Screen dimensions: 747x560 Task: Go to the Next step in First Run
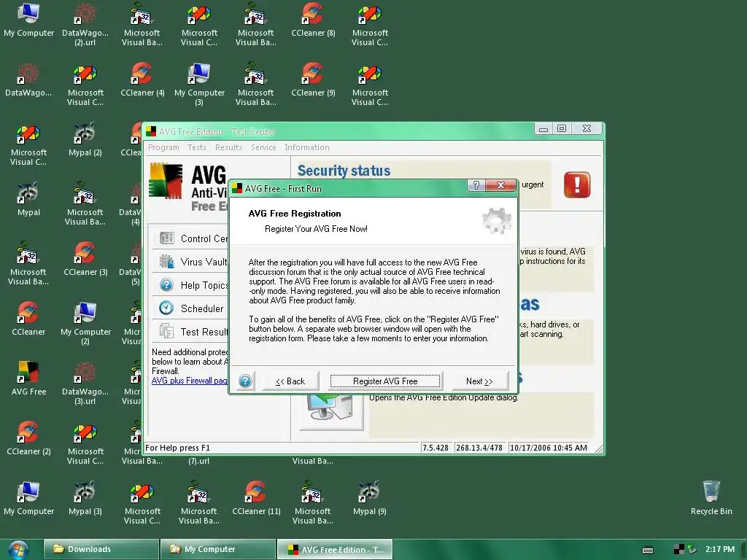(x=479, y=381)
